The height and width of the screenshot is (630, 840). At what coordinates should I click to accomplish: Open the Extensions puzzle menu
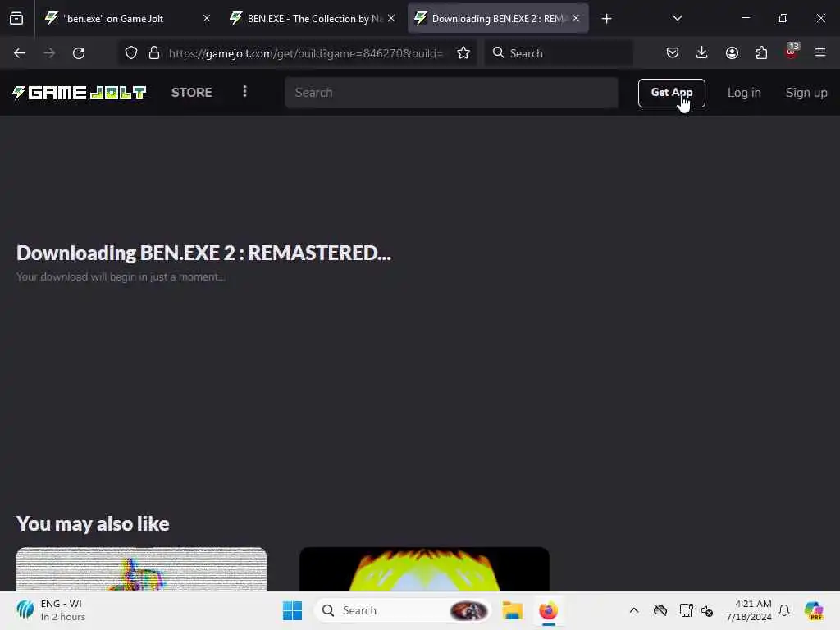point(761,52)
